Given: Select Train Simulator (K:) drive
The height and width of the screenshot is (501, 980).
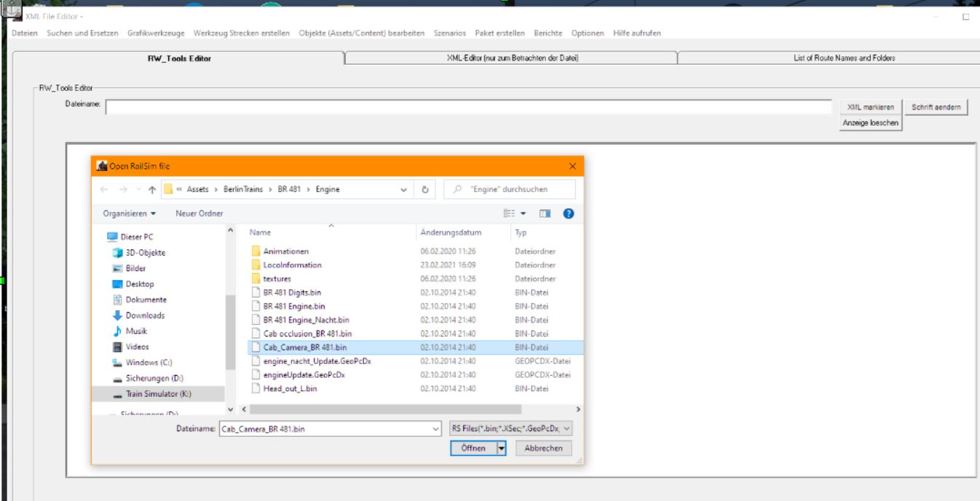Looking at the screenshot, I should 158,394.
